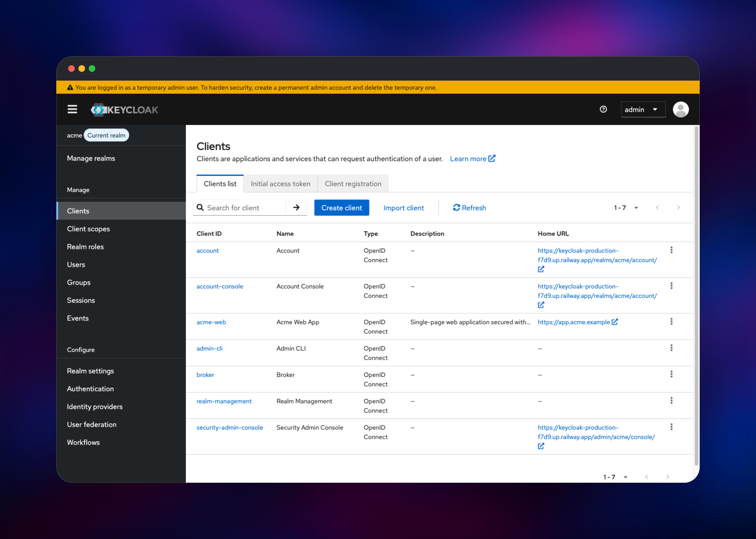Go to previous page in bottom pagination
This screenshot has width=756, height=539.
[x=646, y=477]
